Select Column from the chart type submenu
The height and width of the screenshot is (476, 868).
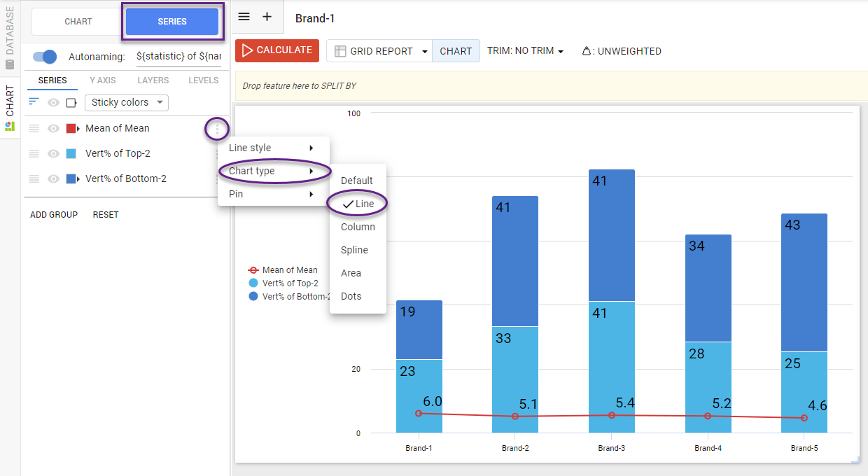point(358,227)
